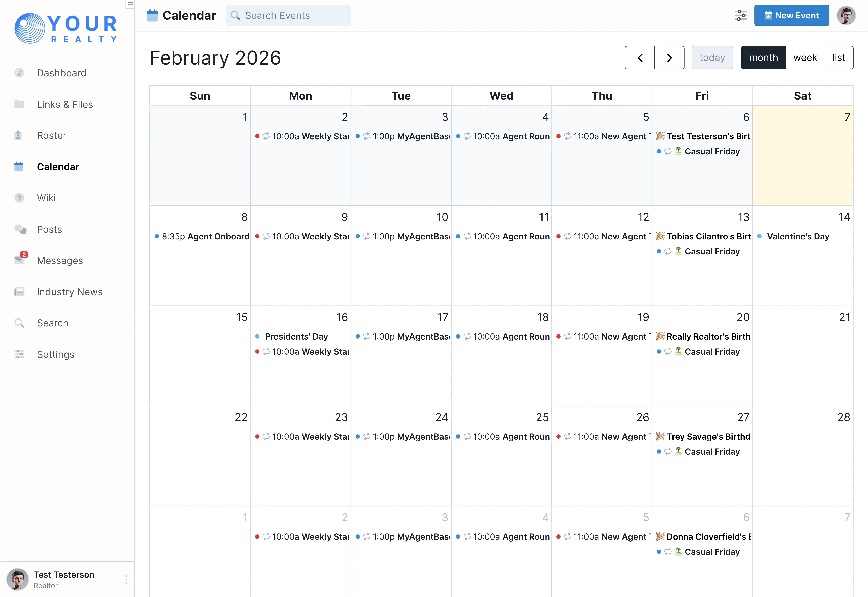
Task: Go to the previous month
Action: coord(640,58)
